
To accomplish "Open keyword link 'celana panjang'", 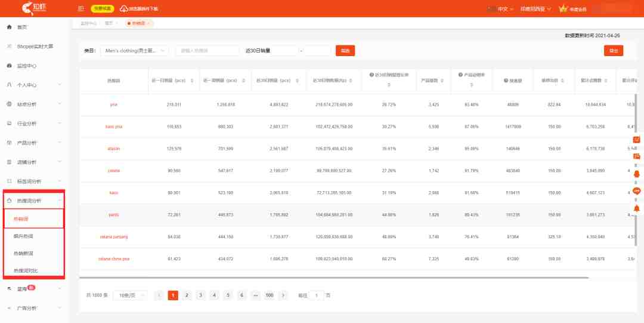I will [114, 236].
